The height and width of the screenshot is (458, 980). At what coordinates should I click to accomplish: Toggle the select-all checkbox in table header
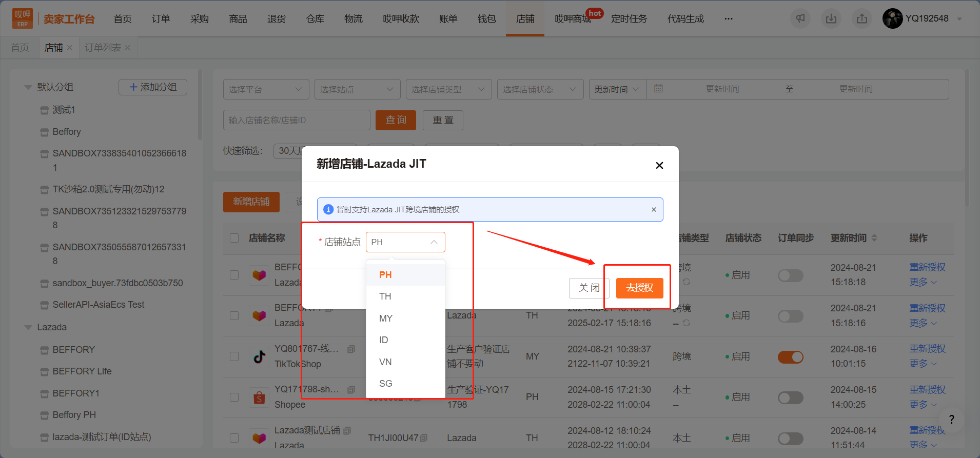tap(234, 238)
